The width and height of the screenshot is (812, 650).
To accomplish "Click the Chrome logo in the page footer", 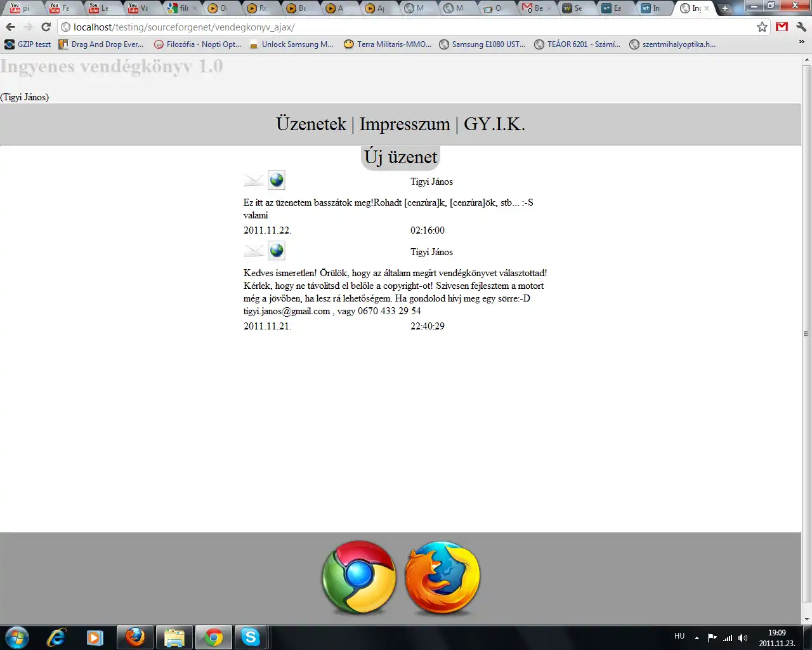I will pyautogui.click(x=359, y=577).
